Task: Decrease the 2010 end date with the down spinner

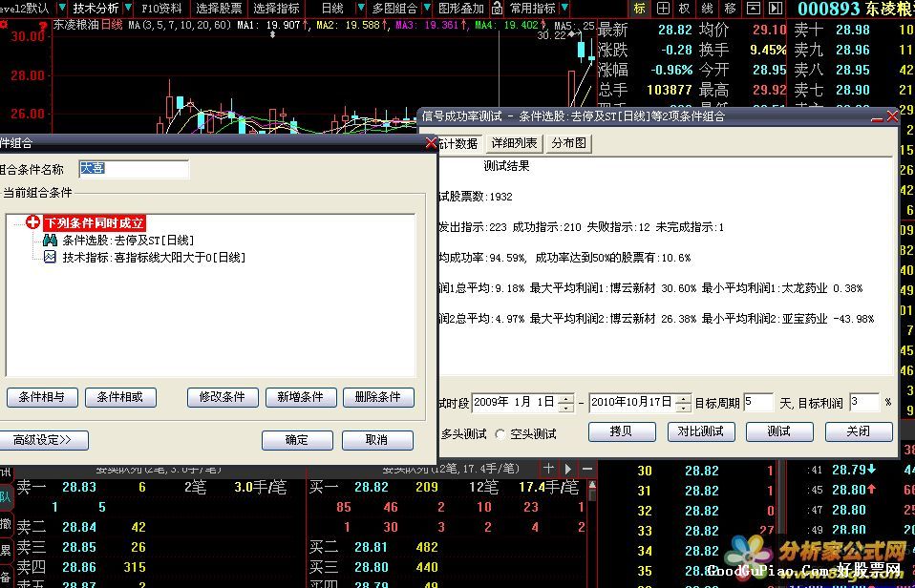Action: [684, 407]
